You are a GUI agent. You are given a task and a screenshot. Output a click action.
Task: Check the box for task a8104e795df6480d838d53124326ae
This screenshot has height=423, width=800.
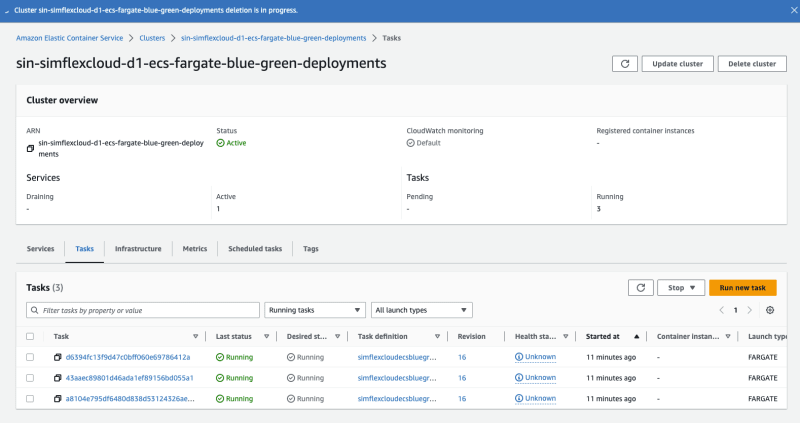(30, 399)
